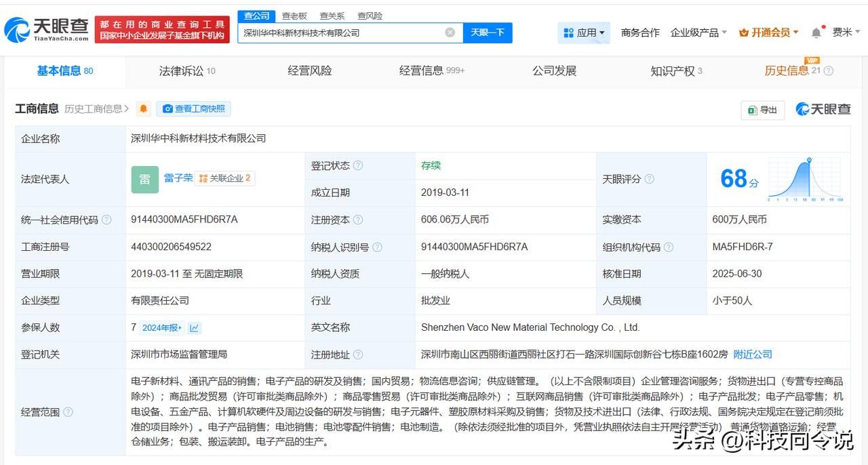Expand the 企业级产品 dropdown

coord(698,33)
